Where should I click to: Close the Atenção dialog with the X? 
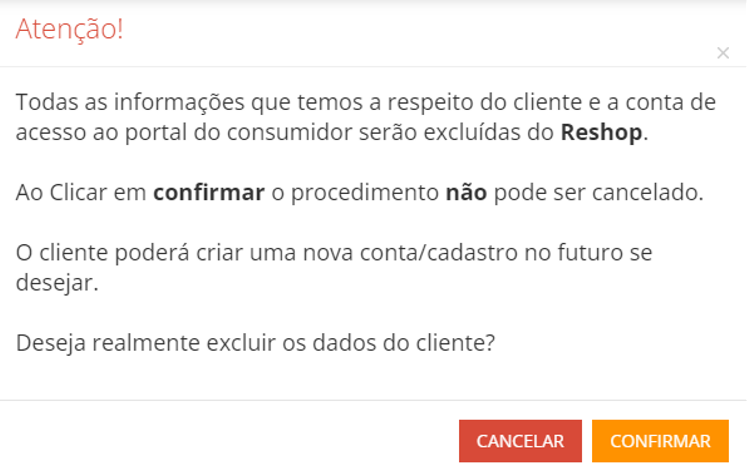click(723, 53)
